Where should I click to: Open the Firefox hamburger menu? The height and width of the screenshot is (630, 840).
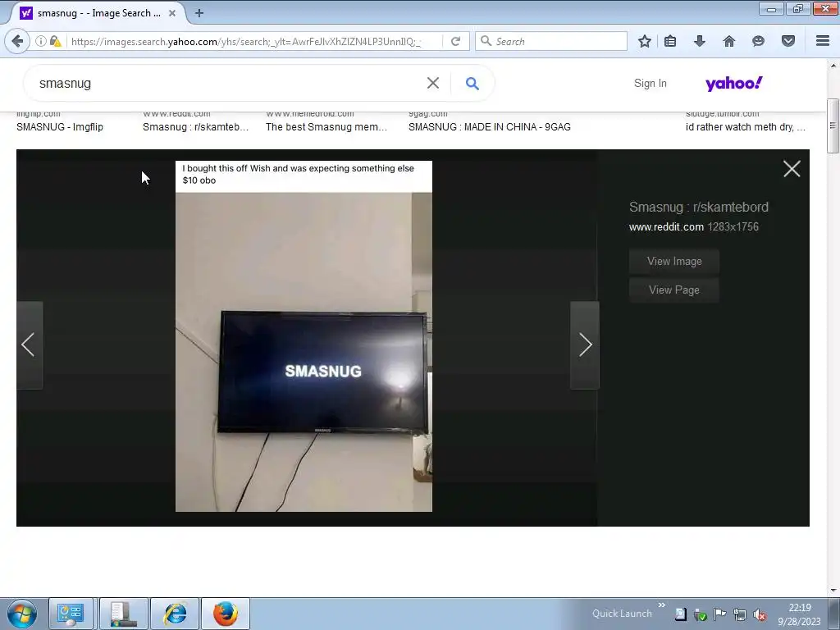tap(823, 41)
